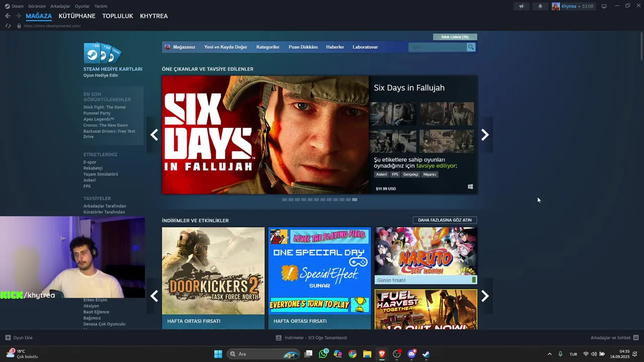The image size is (644, 362).
Task: Open the Yardım menu
Action: click(x=101, y=6)
